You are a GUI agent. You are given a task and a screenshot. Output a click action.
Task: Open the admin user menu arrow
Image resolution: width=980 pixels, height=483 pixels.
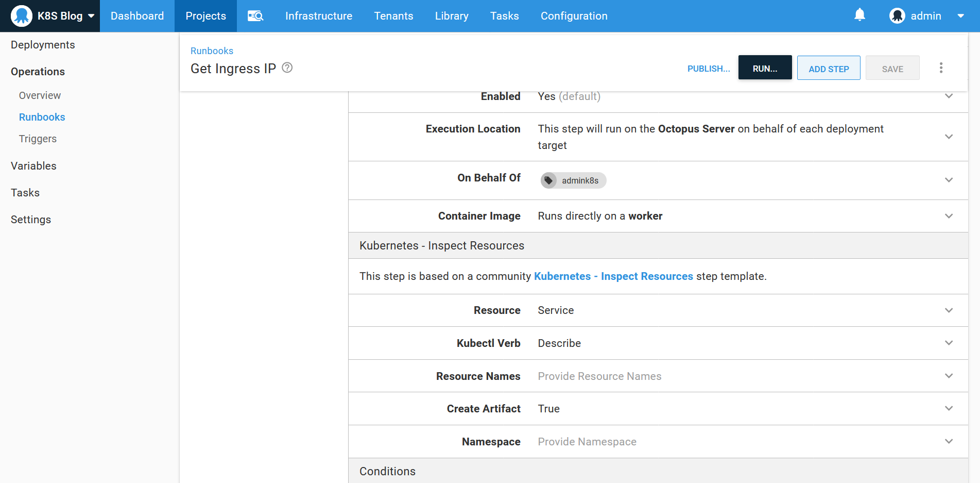coord(960,16)
